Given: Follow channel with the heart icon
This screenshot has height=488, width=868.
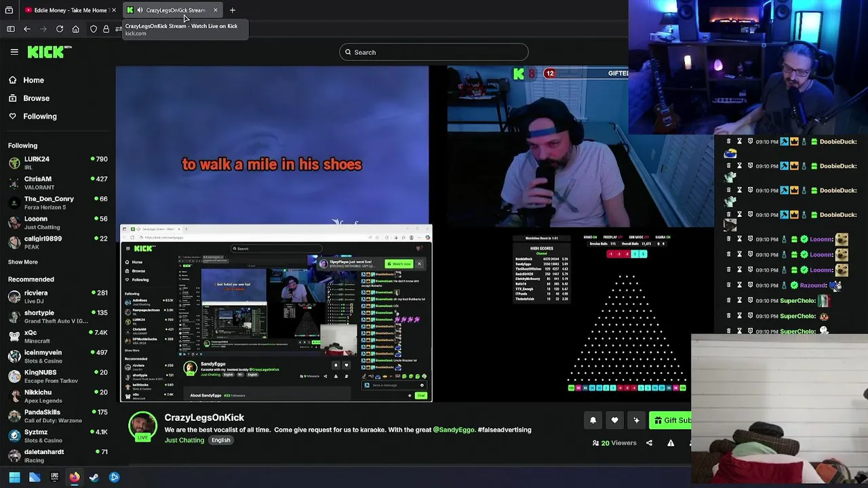Looking at the screenshot, I should [x=614, y=420].
